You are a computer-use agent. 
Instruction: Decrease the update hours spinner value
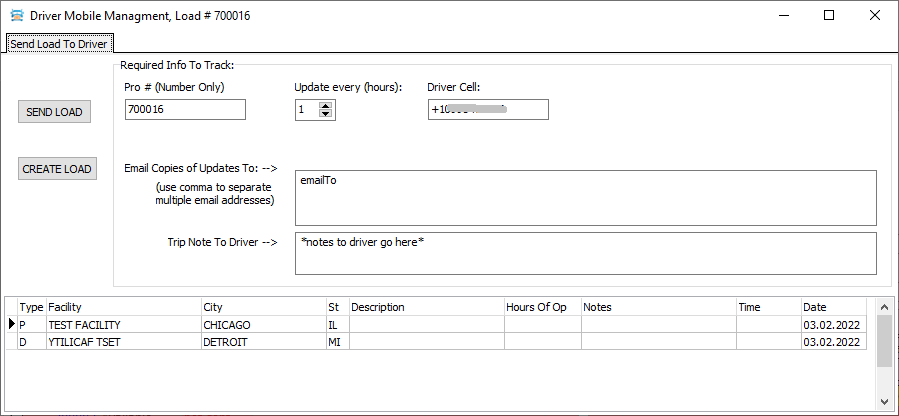pyautogui.click(x=326, y=114)
